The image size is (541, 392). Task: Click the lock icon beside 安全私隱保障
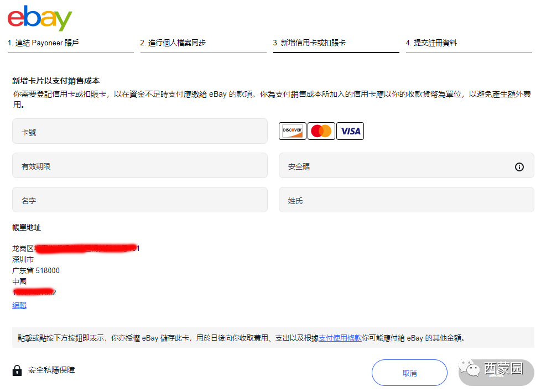tap(17, 370)
